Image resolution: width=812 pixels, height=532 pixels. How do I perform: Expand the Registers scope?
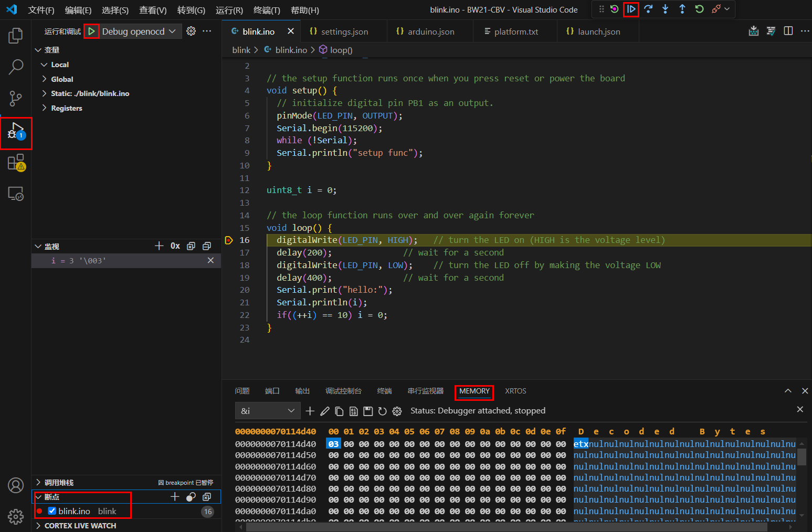tap(44, 108)
